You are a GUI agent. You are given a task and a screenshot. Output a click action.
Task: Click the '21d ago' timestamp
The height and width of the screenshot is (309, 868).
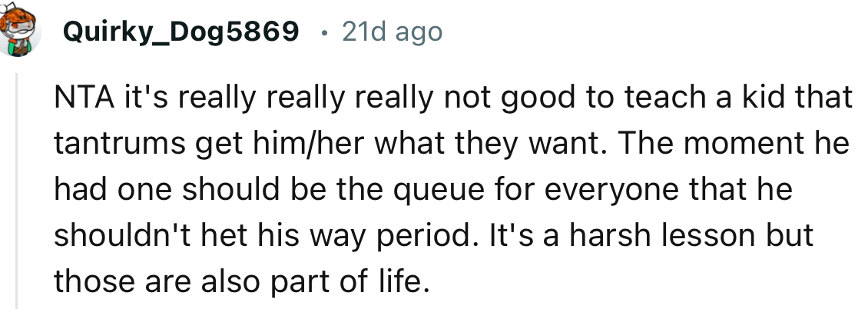[x=392, y=32]
